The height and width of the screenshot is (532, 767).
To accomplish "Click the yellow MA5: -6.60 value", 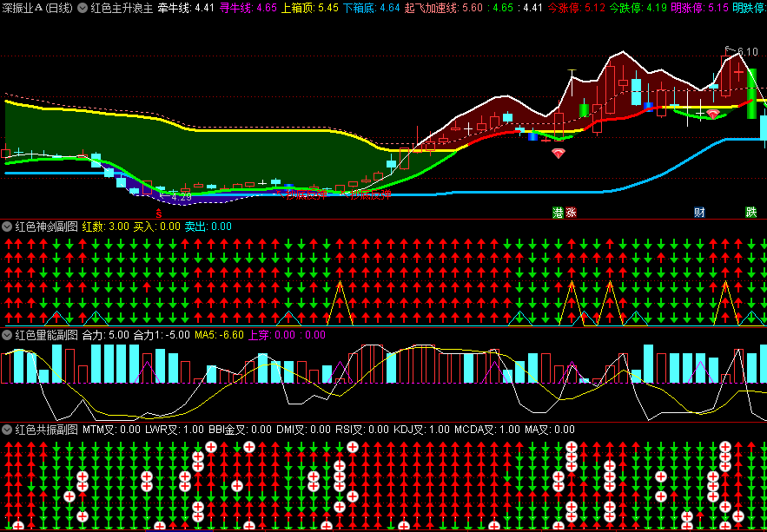I will tap(219, 335).
